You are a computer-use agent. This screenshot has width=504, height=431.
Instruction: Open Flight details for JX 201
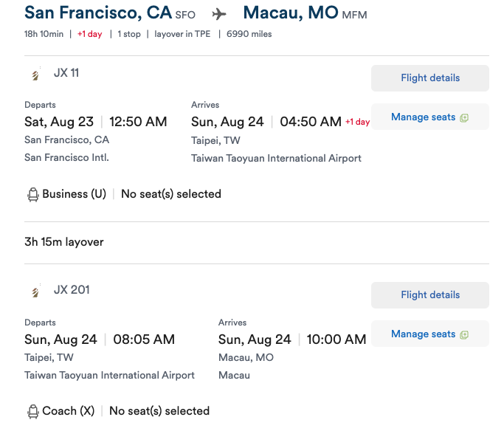click(429, 295)
